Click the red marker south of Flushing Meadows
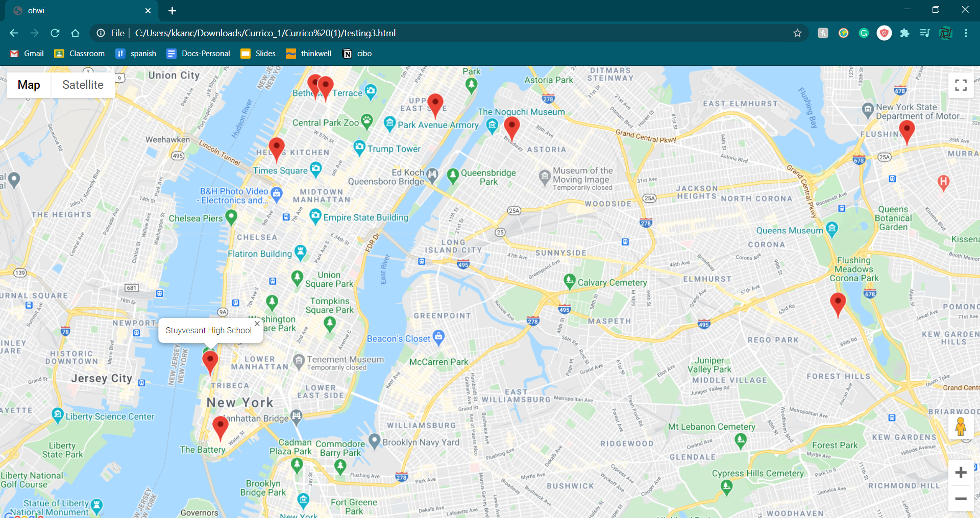Screen dimensions: 980x518 click(x=838, y=305)
